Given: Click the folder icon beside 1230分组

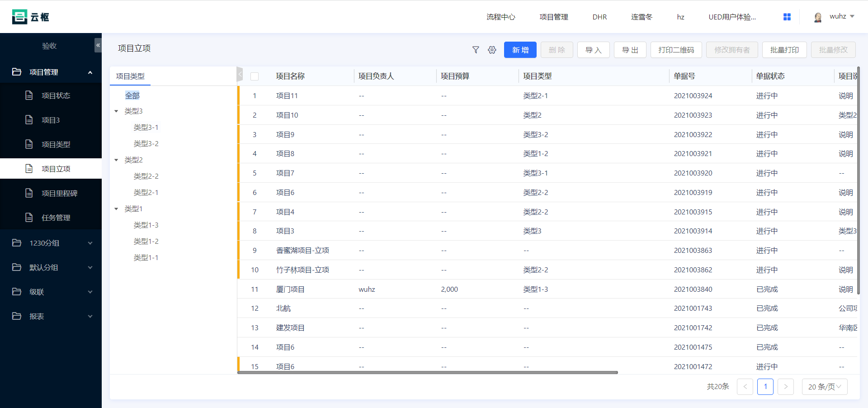Looking at the screenshot, I should click(17, 242).
